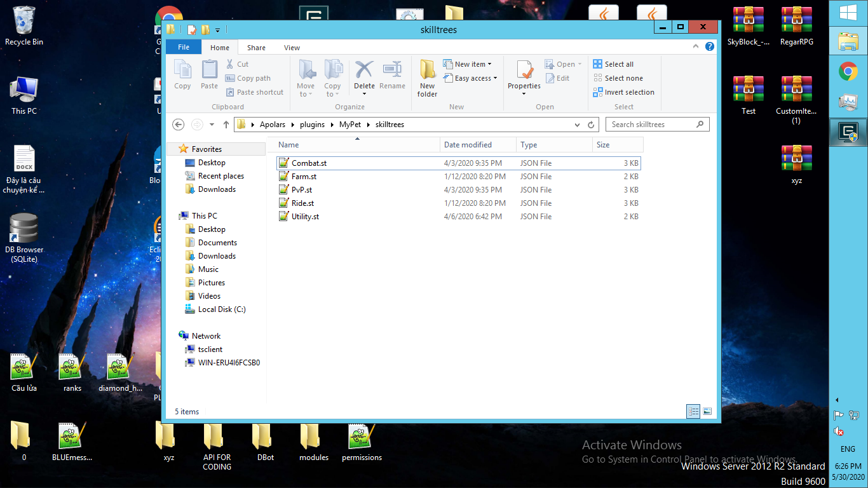Screen dimensions: 868x488
Task: Click Invert selection in the ribbon
Action: [623, 92]
